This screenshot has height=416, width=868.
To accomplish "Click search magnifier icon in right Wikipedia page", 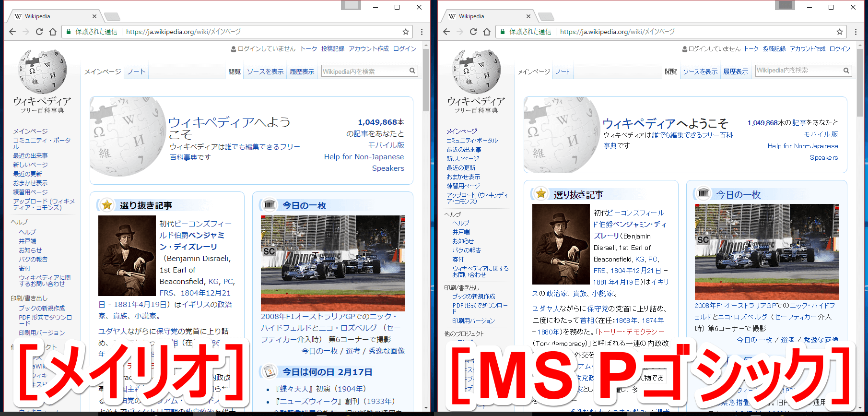I will [x=846, y=71].
